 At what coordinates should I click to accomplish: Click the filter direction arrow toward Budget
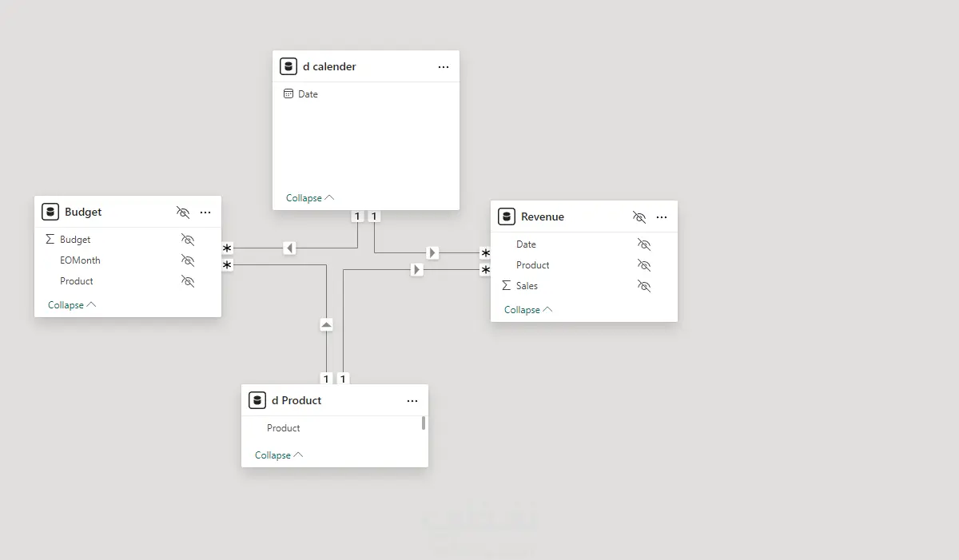click(x=289, y=248)
